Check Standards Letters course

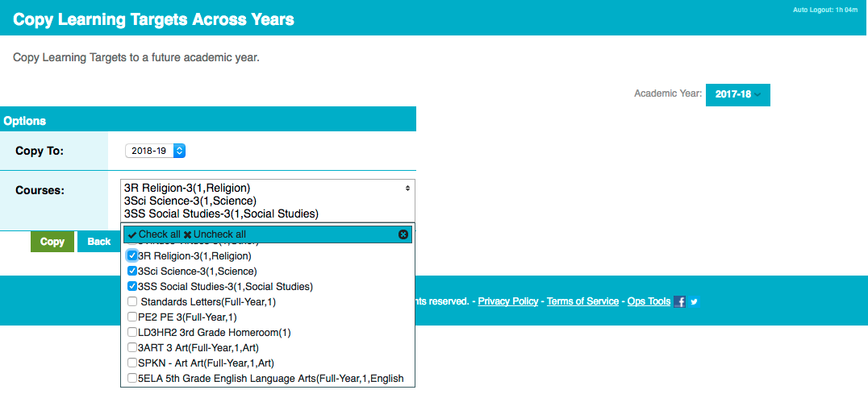132,301
